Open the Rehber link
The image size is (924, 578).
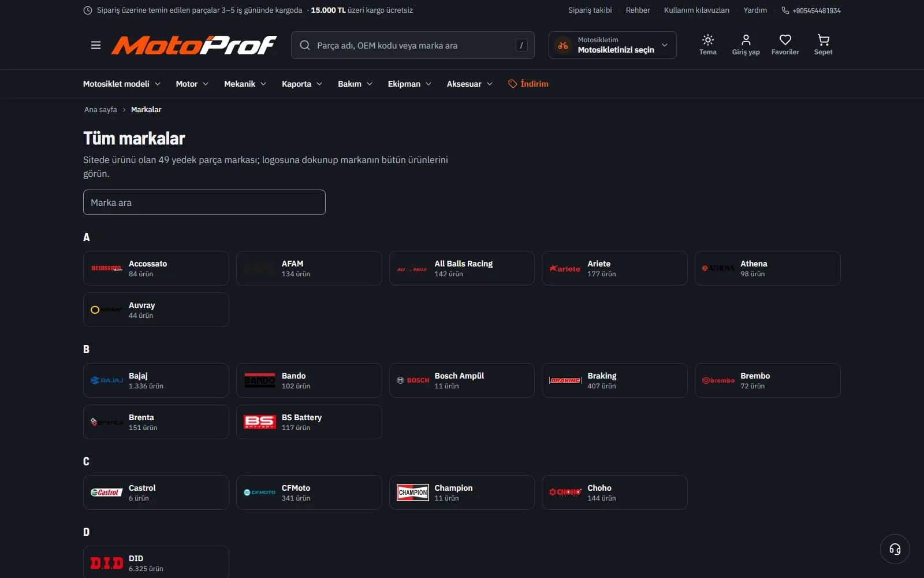(x=638, y=10)
